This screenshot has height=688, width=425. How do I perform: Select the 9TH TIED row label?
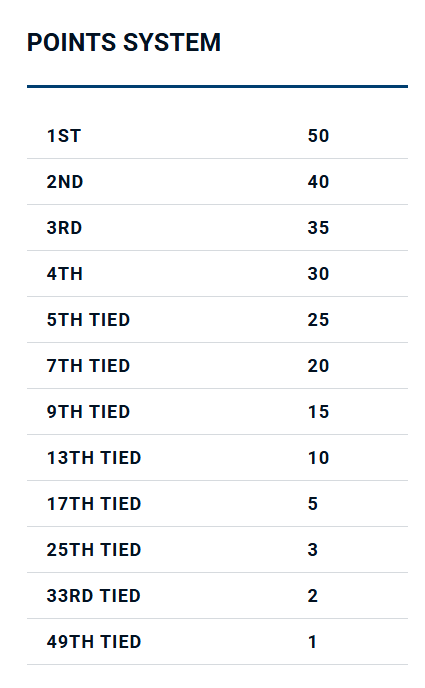point(89,412)
